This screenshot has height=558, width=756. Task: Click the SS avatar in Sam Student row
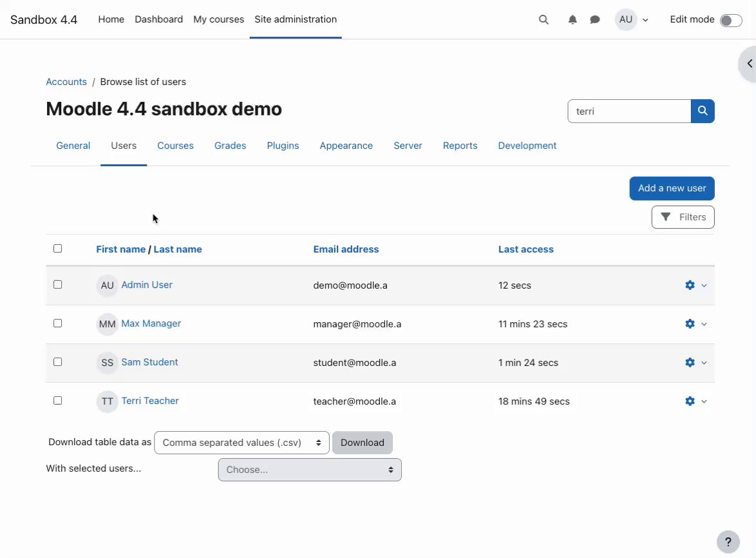(107, 363)
